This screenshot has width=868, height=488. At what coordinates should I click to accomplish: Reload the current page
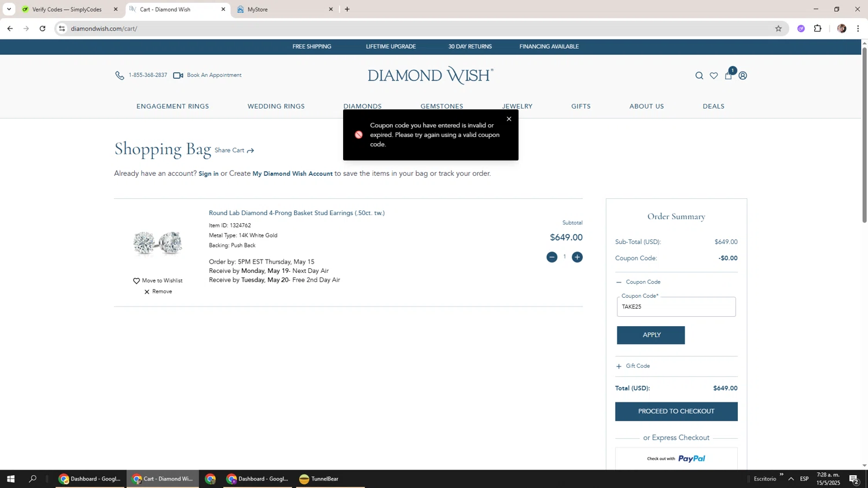42,28
